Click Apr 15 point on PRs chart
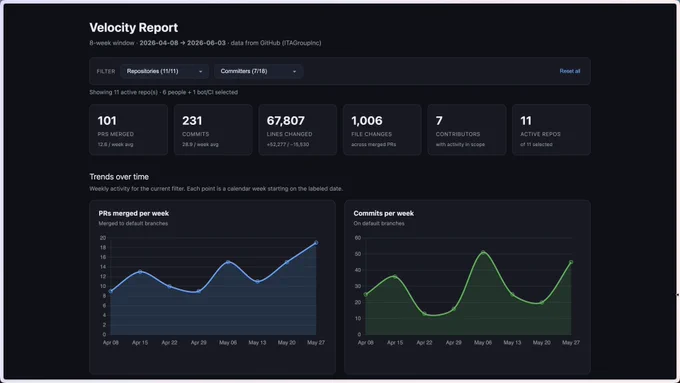680x383 pixels. click(x=140, y=272)
